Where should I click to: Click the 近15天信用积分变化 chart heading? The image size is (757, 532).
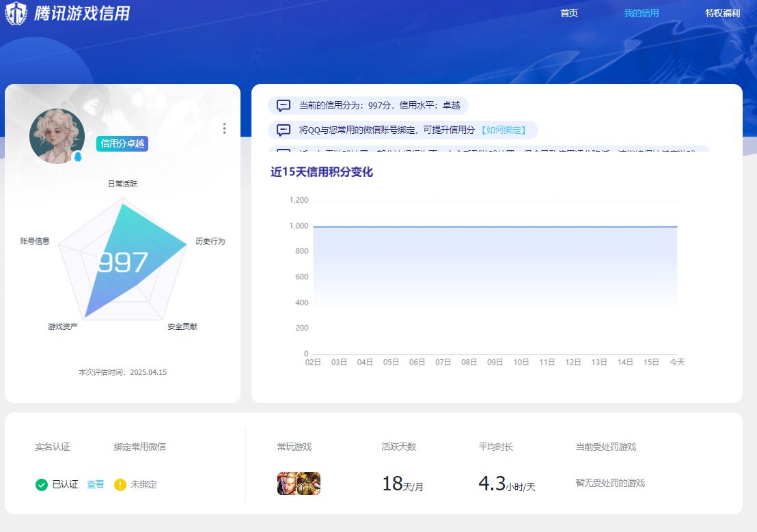tap(322, 172)
